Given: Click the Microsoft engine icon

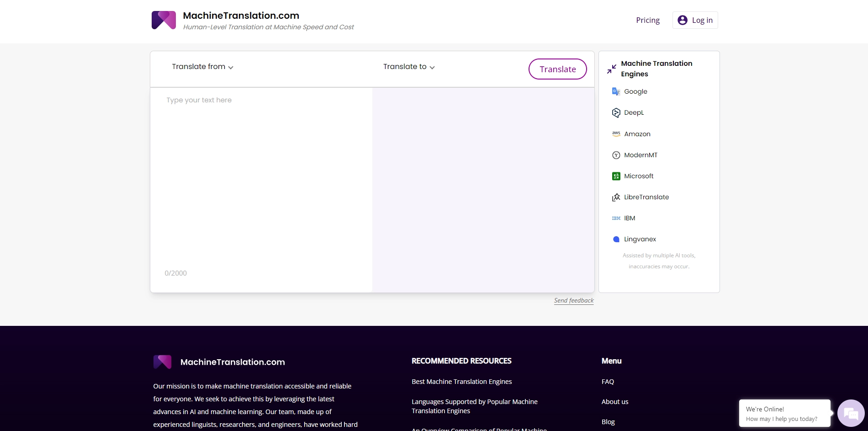Looking at the screenshot, I should pos(616,176).
